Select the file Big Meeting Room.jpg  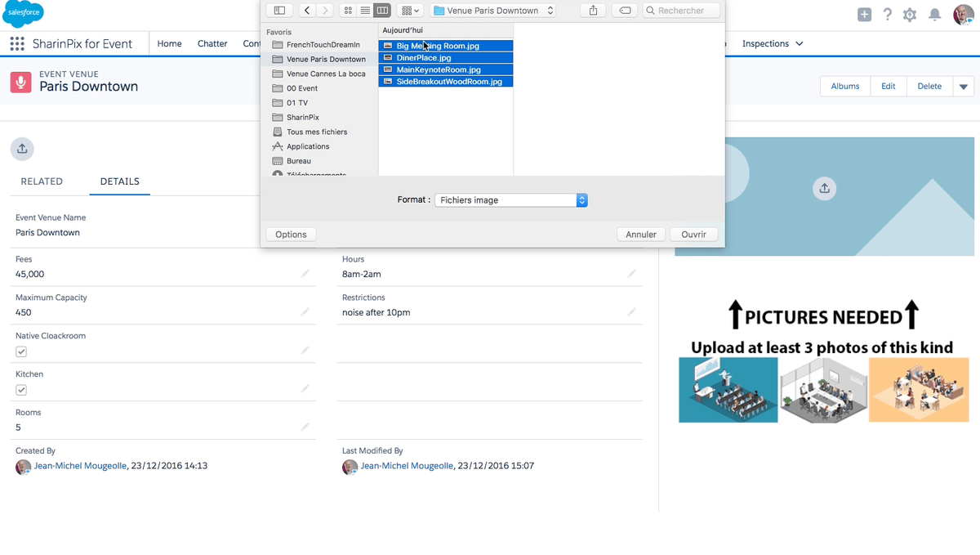click(446, 46)
